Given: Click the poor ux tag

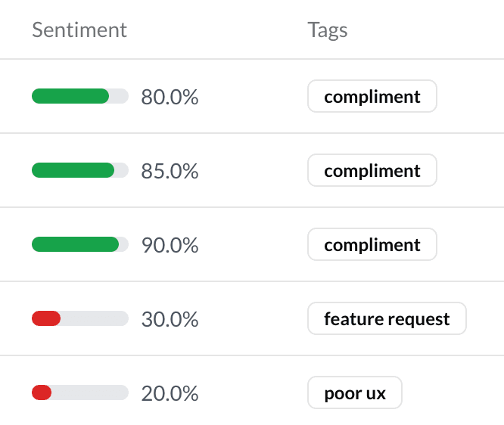Looking at the screenshot, I should [354, 393].
